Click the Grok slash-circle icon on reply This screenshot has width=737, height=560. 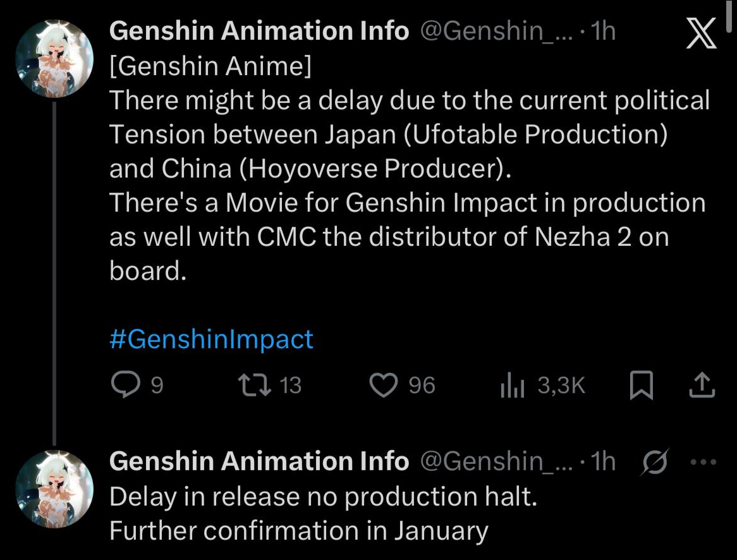[x=655, y=462]
